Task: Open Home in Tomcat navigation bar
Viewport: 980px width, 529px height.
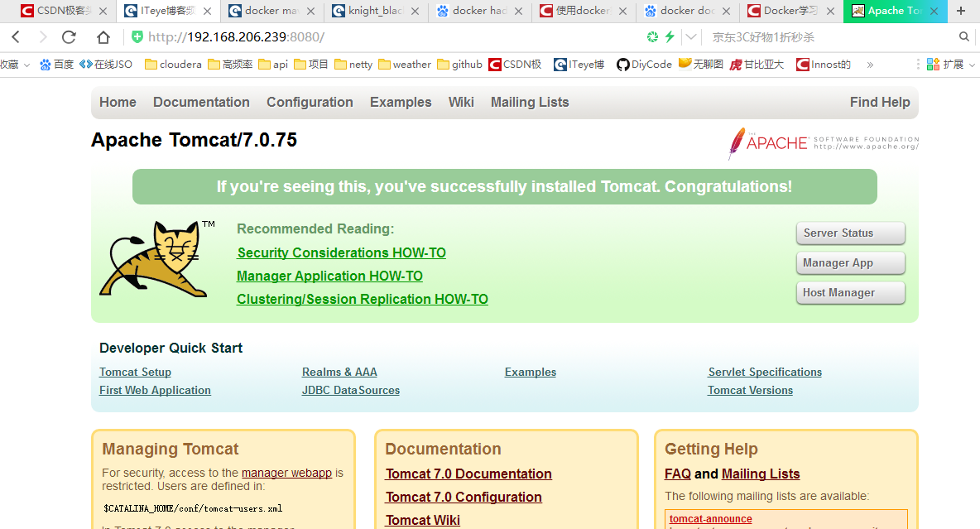Action: (x=118, y=102)
